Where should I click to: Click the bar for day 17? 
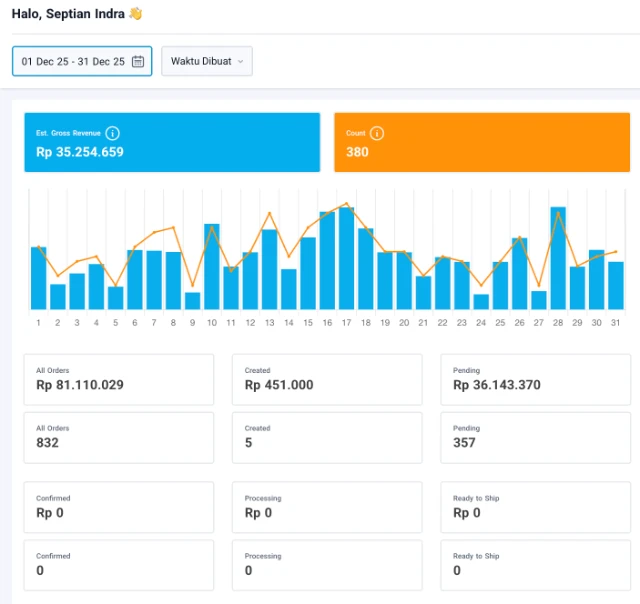click(x=347, y=258)
